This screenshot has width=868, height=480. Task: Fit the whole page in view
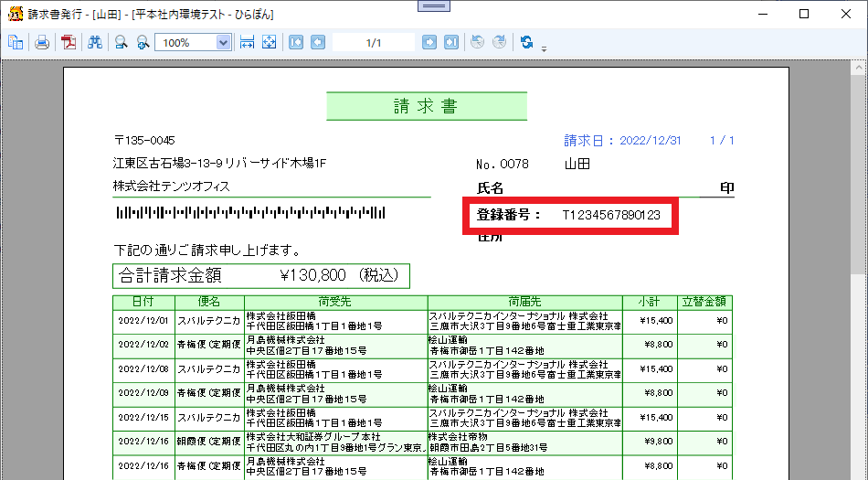(269, 42)
